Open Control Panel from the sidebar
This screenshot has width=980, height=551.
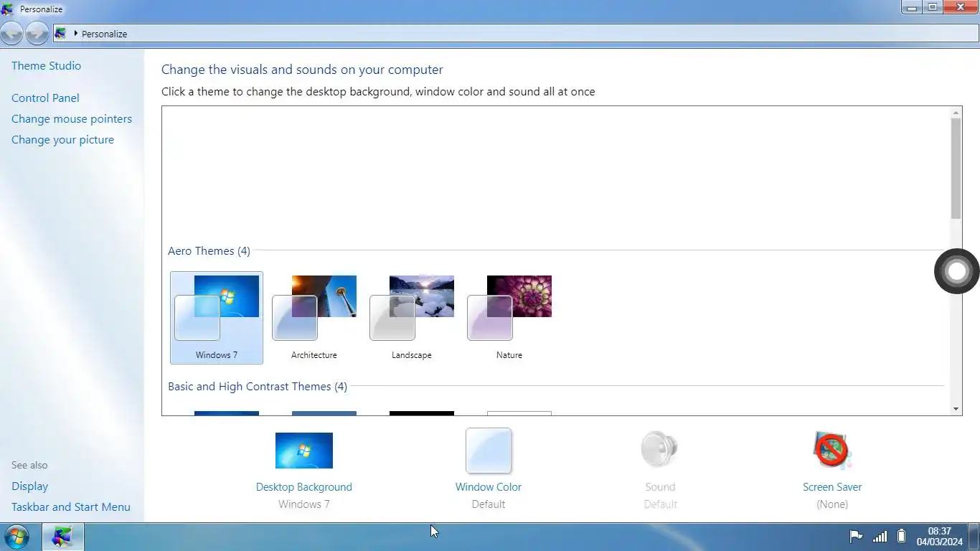[45, 98]
